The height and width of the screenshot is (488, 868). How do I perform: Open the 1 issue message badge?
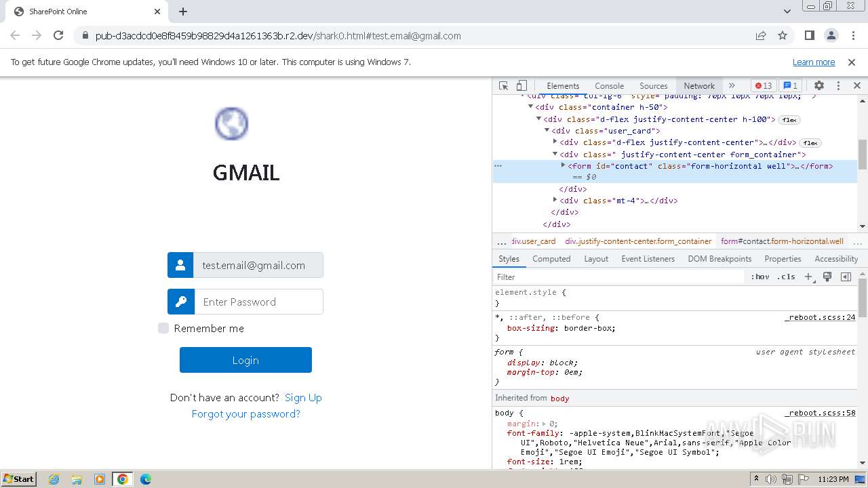pos(790,85)
